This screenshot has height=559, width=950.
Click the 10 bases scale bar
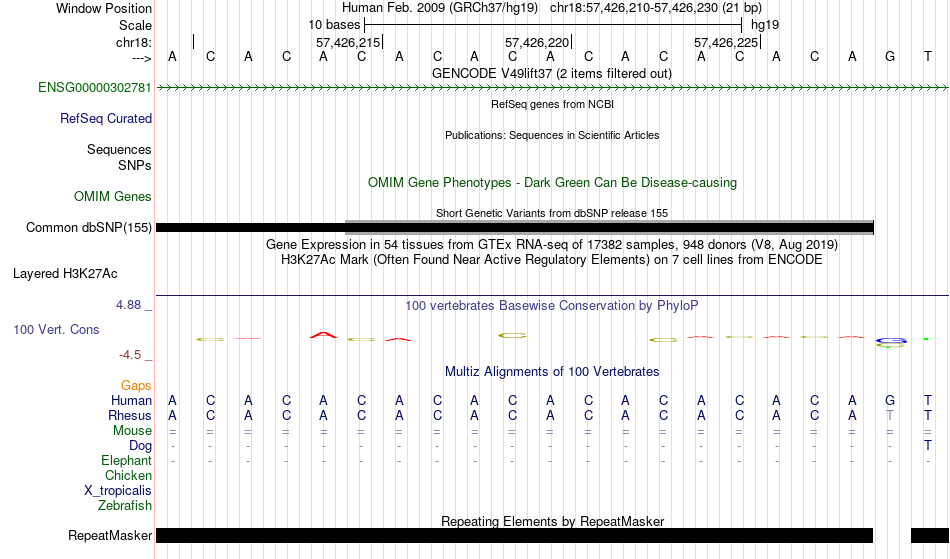(x=553, y=25)
